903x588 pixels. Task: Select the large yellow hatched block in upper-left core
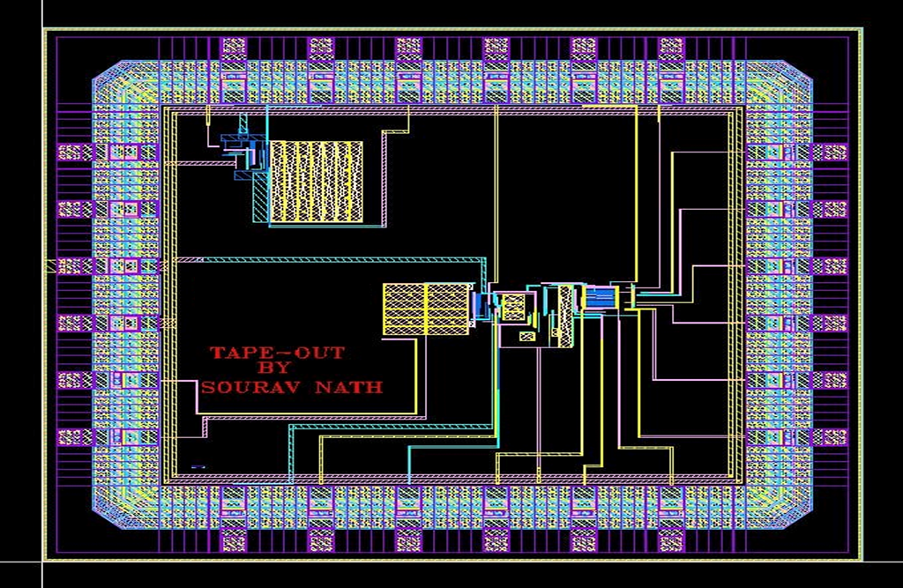point(316,181)
